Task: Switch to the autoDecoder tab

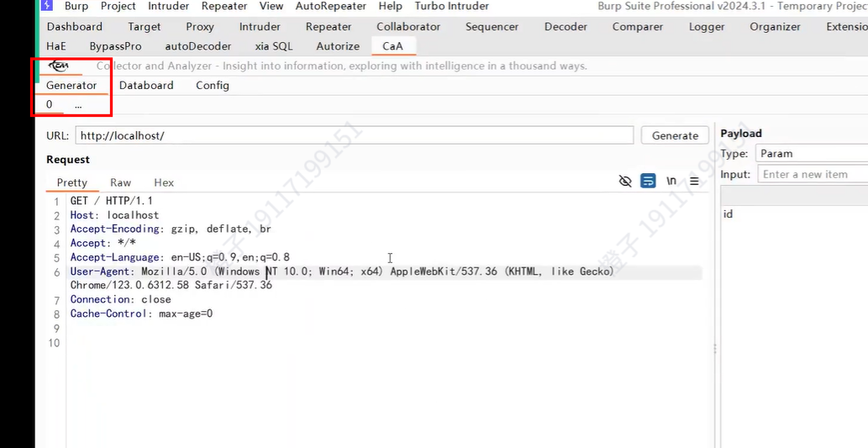Action: [x=198, y=46]
